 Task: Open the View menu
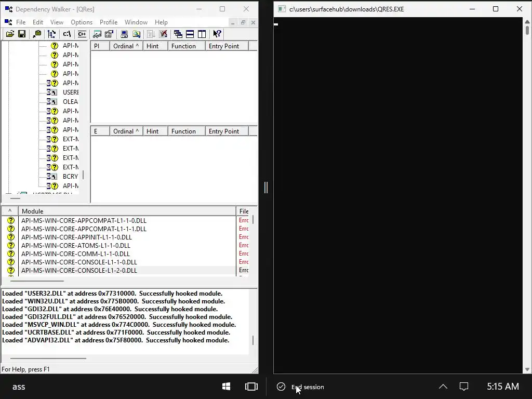(x=57, y=22)
